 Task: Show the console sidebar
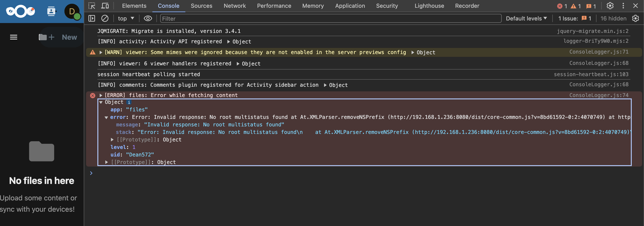(92, 18)
